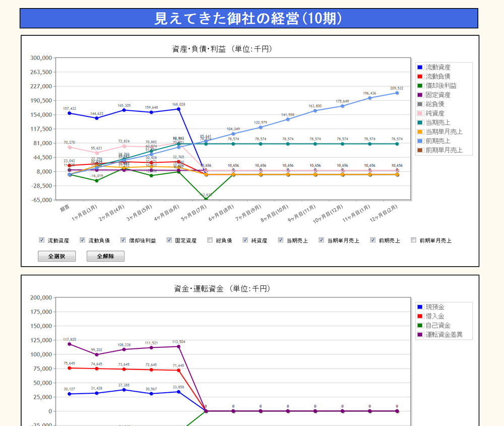Enable the 総負債 checkbox
This screenshot has width=504, height=426.
(x=210, y=240)
